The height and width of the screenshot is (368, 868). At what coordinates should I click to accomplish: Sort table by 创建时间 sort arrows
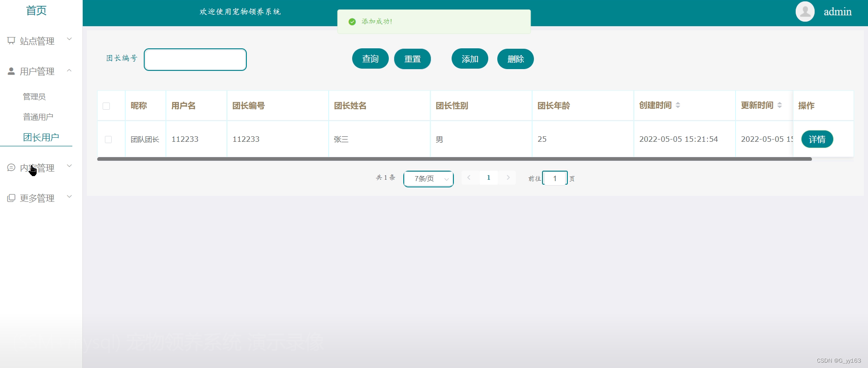click(678, 105)
